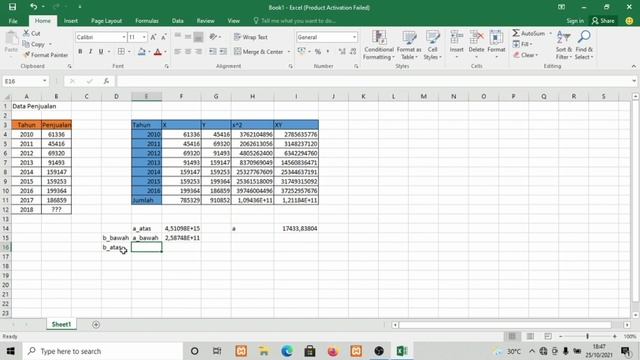Open Windows Start menu
Viewport: 640px width, 360px height.
(10, 351)
